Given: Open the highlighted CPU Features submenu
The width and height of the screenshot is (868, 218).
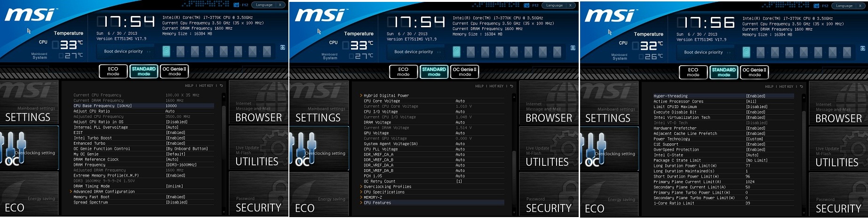Looking at the screenshot, I should [x=432, y=203].
